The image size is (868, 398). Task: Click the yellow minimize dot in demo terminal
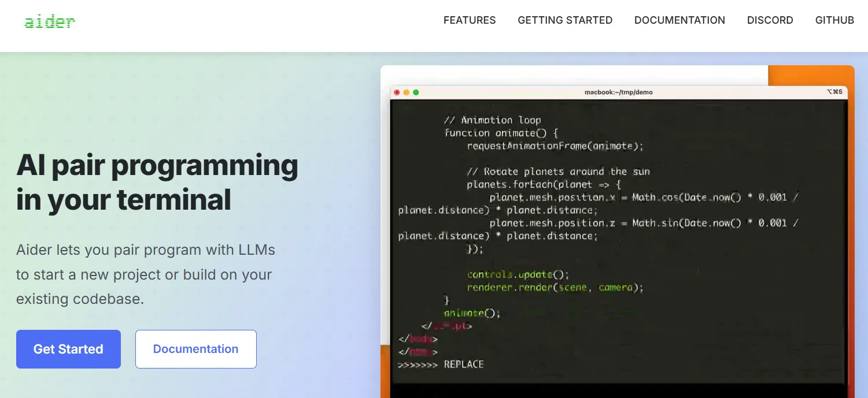[406, 92]
